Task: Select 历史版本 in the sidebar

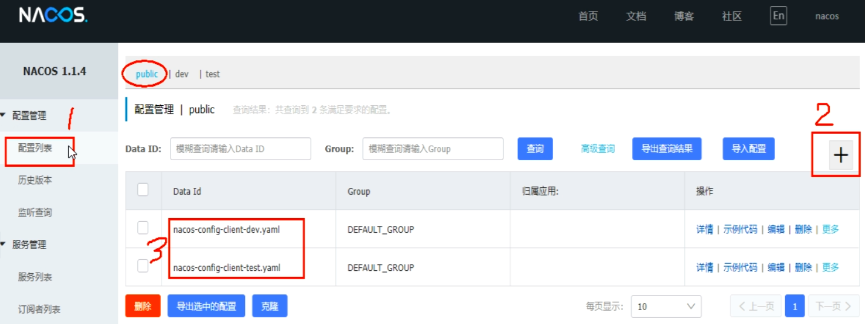Action: pos(35,180)
